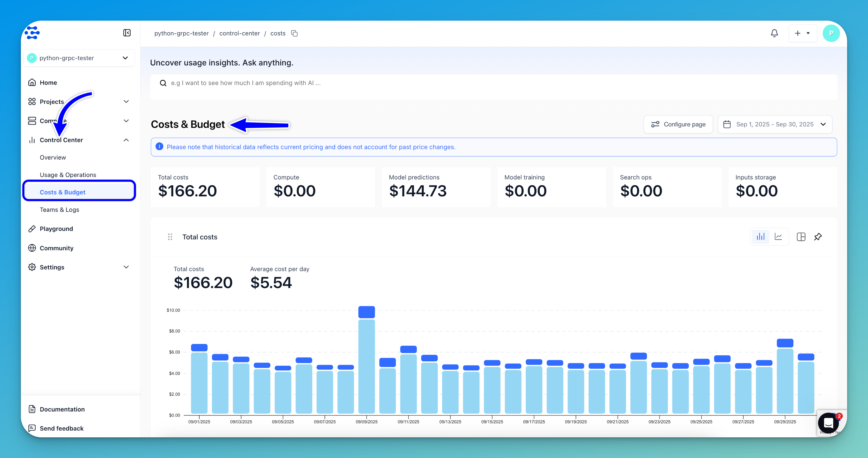Collapse the Control Center section
The height and width of the screenshot is (458, 868).
coord(126,140)
